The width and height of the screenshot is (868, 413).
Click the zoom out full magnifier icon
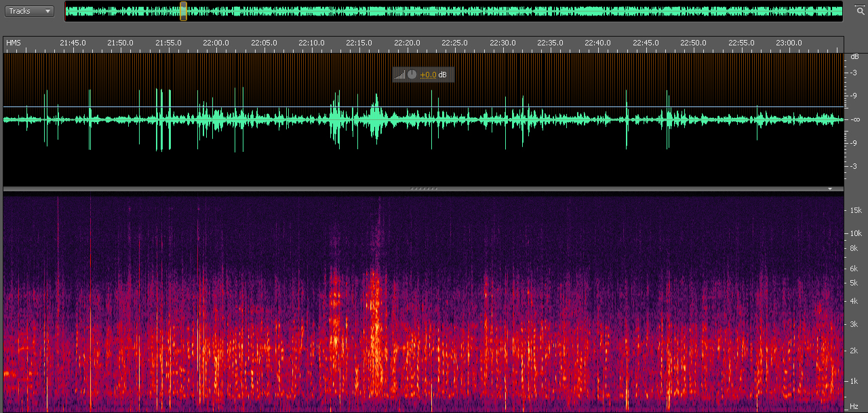[861, 11]
